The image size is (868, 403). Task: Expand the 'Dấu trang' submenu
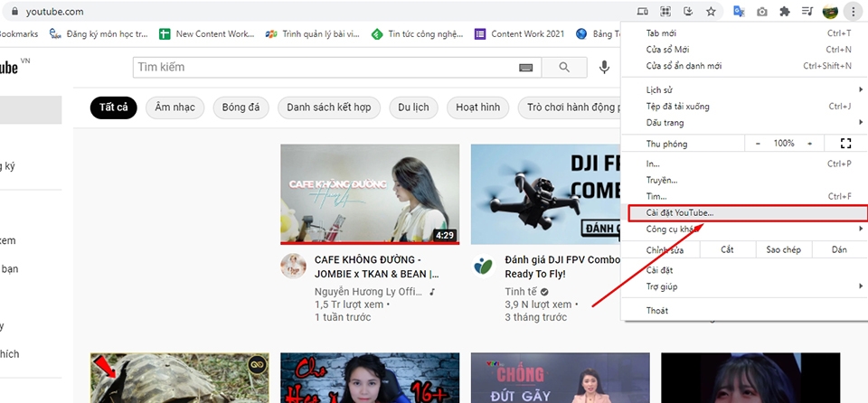click(744, 122)
